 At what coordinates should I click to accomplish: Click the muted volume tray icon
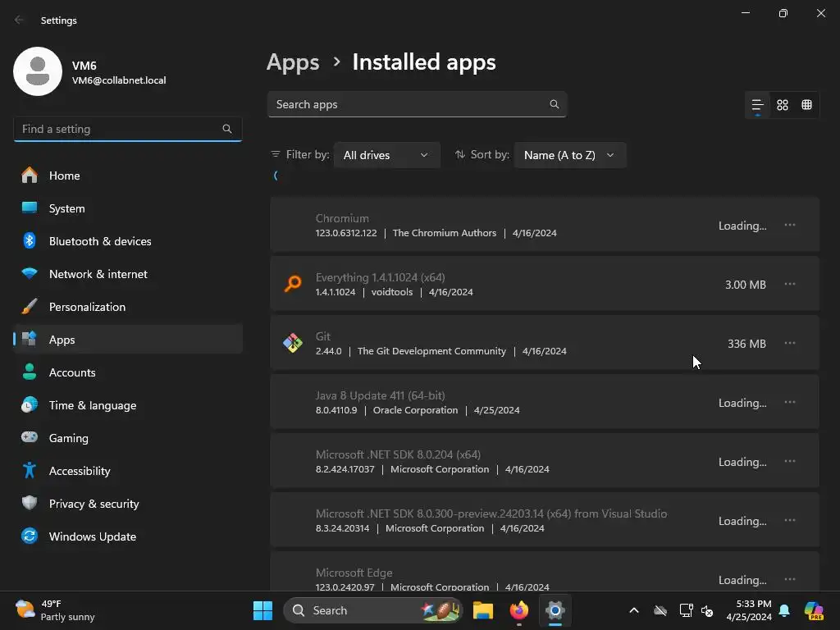(707, 610)
